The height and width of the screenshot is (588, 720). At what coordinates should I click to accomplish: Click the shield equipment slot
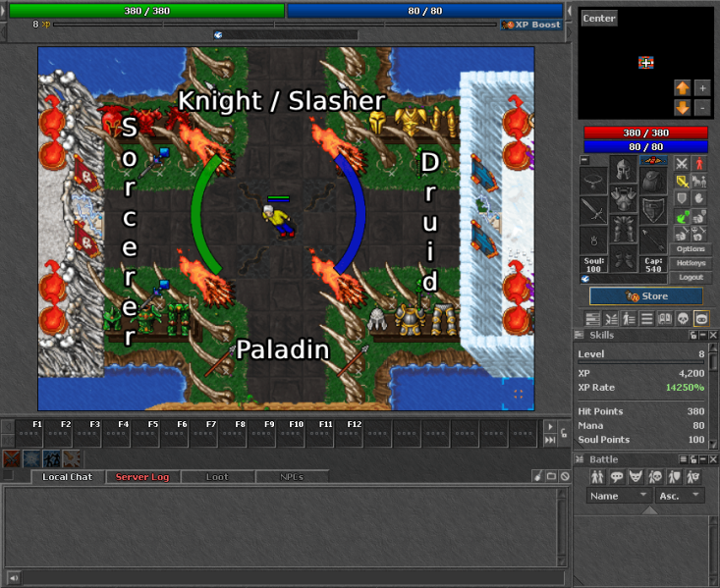[653, 211]
